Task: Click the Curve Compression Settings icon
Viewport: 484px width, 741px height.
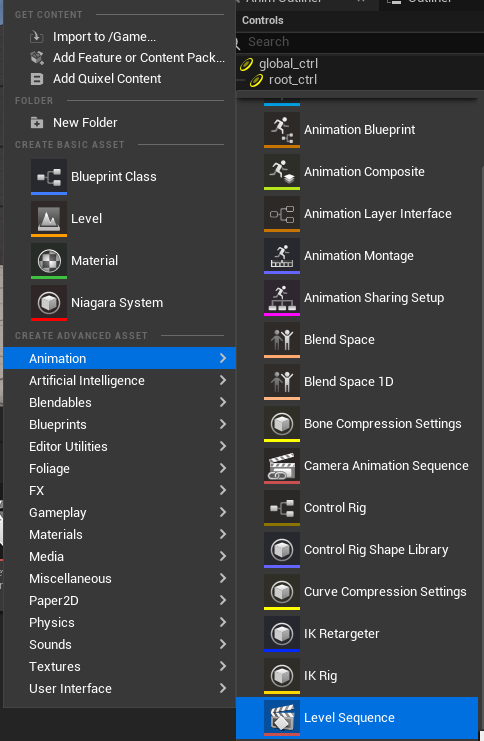Action: [282, 592]
